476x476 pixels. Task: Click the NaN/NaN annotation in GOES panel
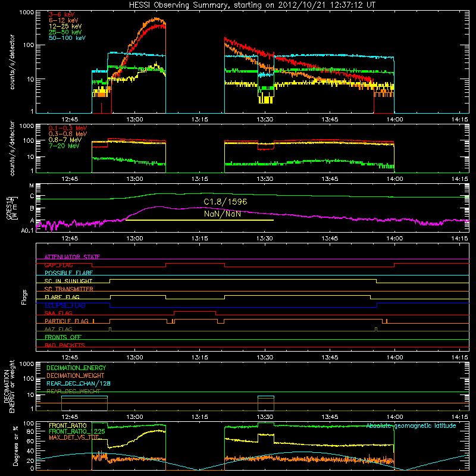222,214
